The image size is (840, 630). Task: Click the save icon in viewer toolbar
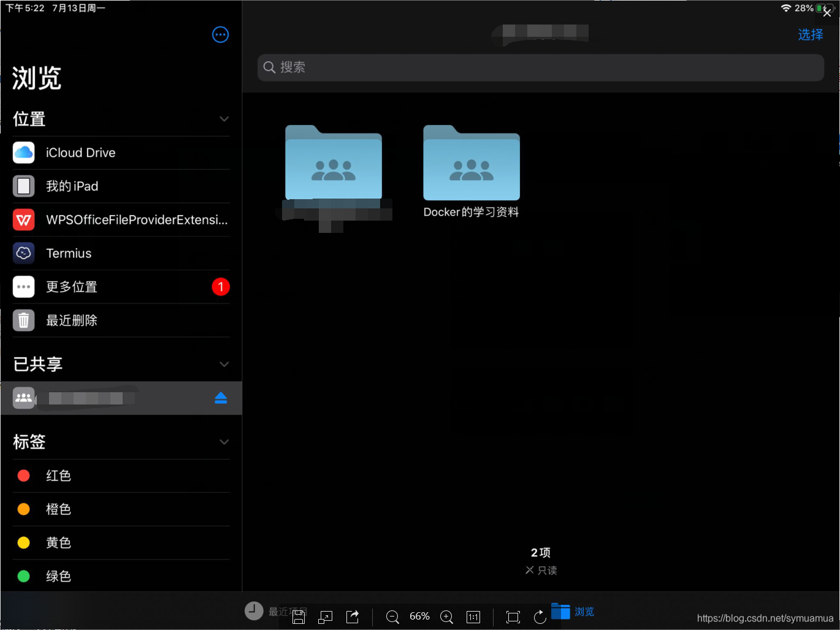click(x=299, y=617)
